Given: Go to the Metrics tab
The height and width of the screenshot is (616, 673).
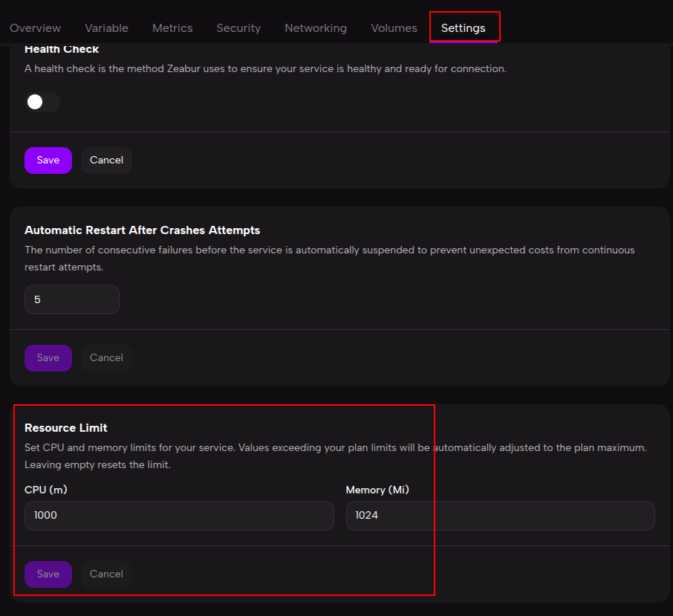Looking at the screenshot, I should (172, 28).
